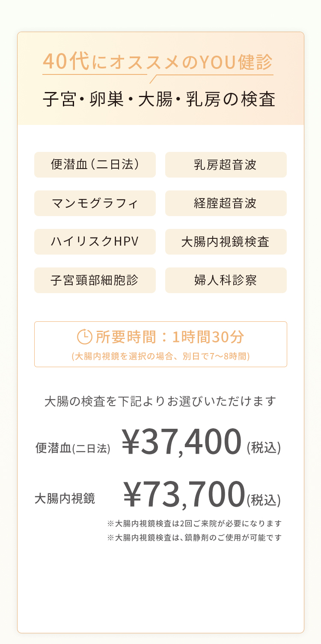Click the 別日で7〜8時間 note in parentheses
321x644 pixels.
pyautogui.click(x=160, y=356)
